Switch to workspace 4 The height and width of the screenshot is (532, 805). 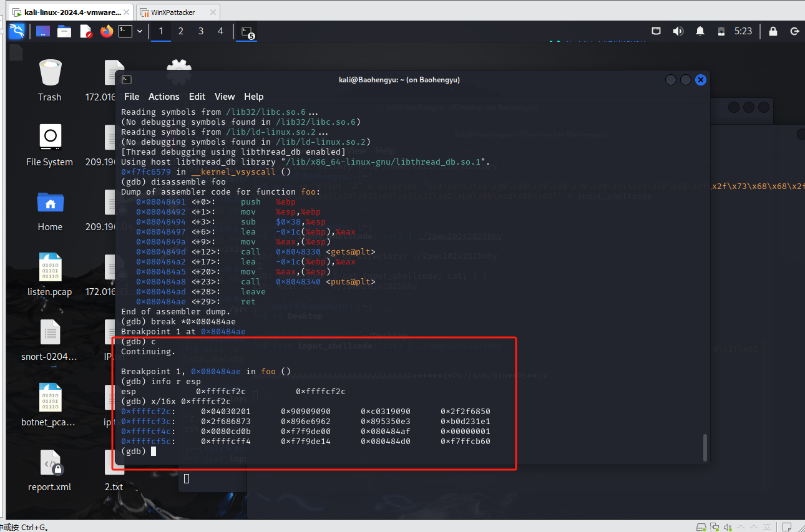tap(220, 31)
